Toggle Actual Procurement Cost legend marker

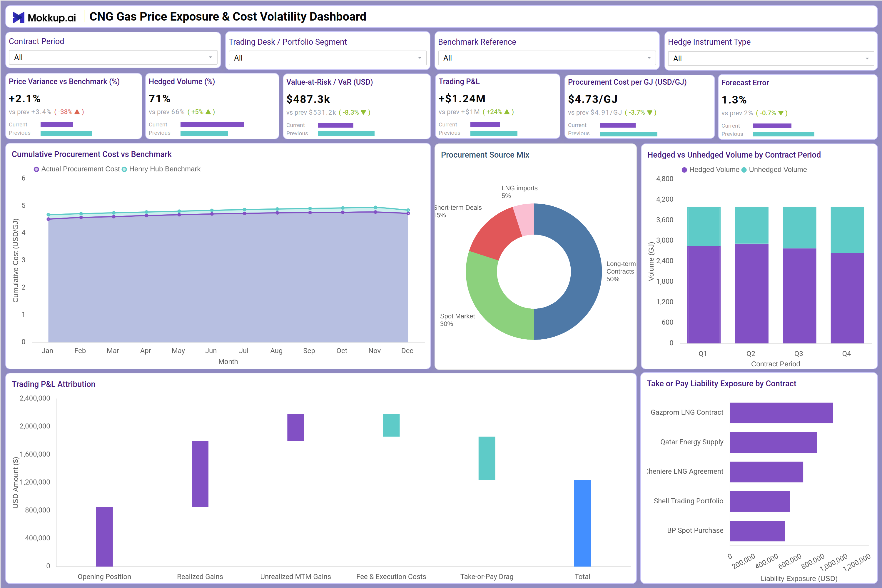(36, 170)
